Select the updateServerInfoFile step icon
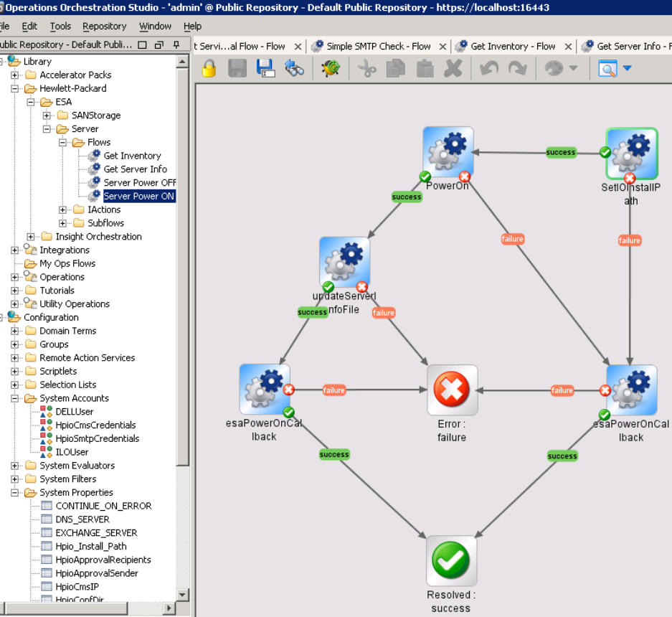The height and width of the screenshot is (617, 672). (344, 262)
